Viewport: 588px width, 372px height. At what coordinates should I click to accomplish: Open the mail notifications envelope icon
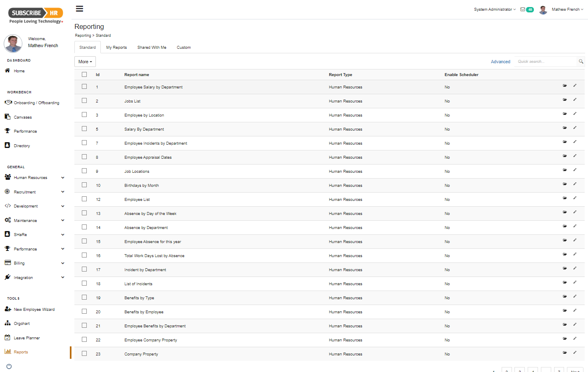point(523,9)
